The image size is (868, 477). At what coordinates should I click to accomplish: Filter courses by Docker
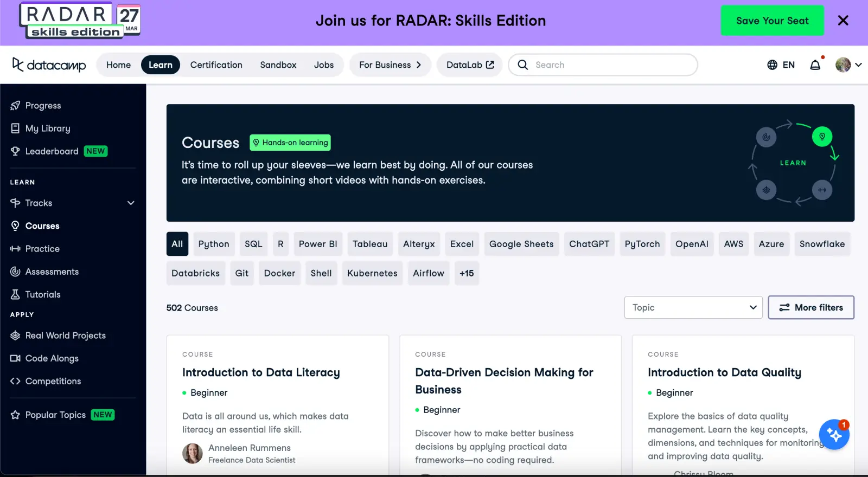pos(279,273)
